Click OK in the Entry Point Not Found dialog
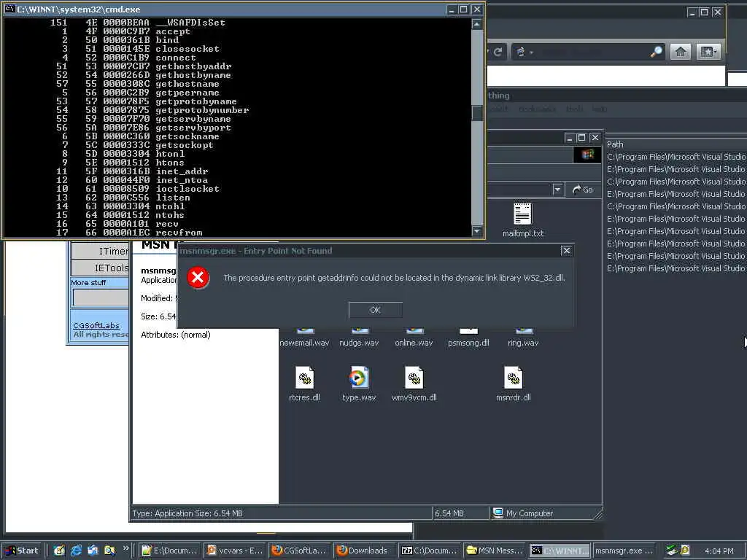Screen dimensions: 747x560 (x=376, y=310)
